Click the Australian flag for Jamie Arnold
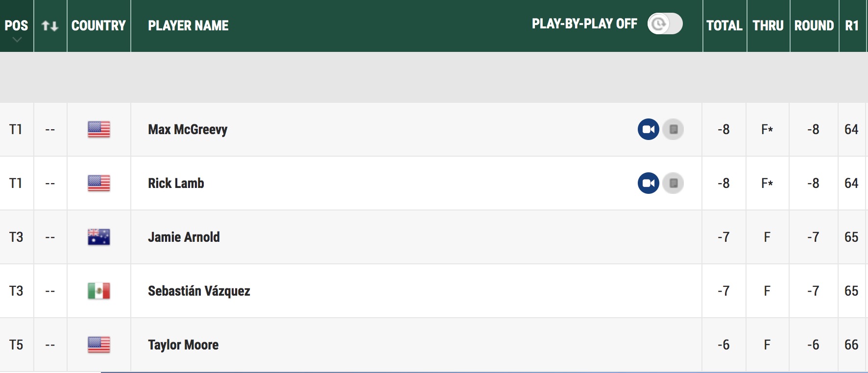The image size is (868, 373). 99,237
